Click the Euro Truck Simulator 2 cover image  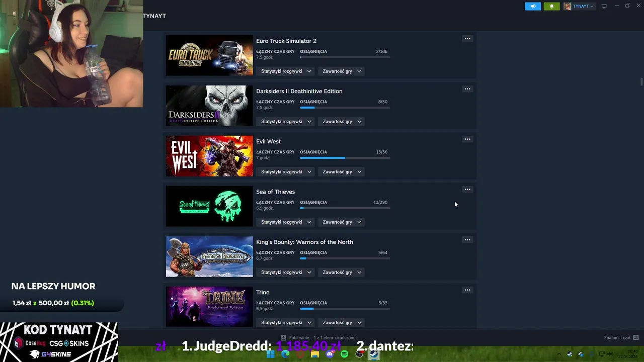click(x=209, y=55)
